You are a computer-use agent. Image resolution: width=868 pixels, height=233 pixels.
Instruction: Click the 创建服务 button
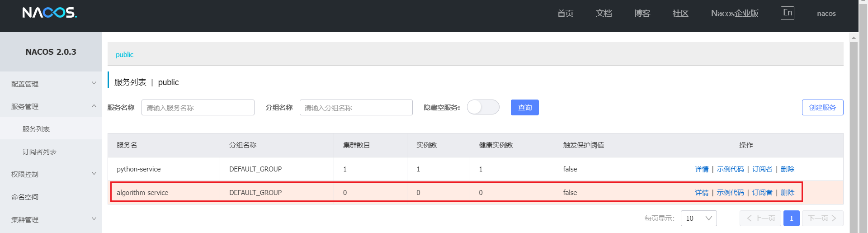point(822,108)
